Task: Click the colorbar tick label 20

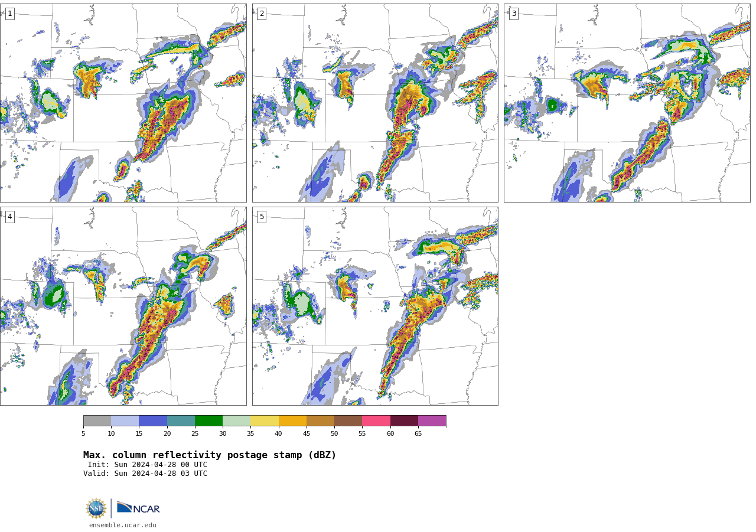Action: tap(167, 434)
